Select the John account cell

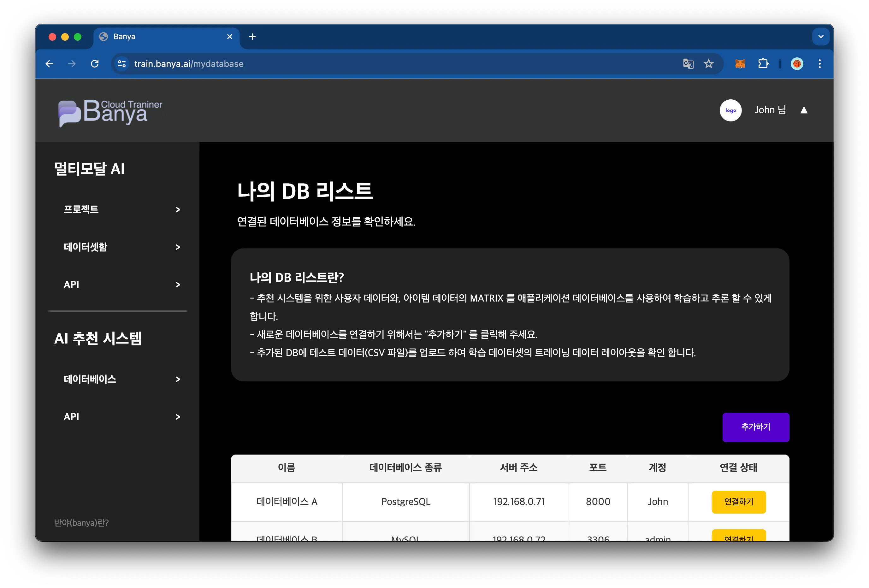tap(658, 502)
